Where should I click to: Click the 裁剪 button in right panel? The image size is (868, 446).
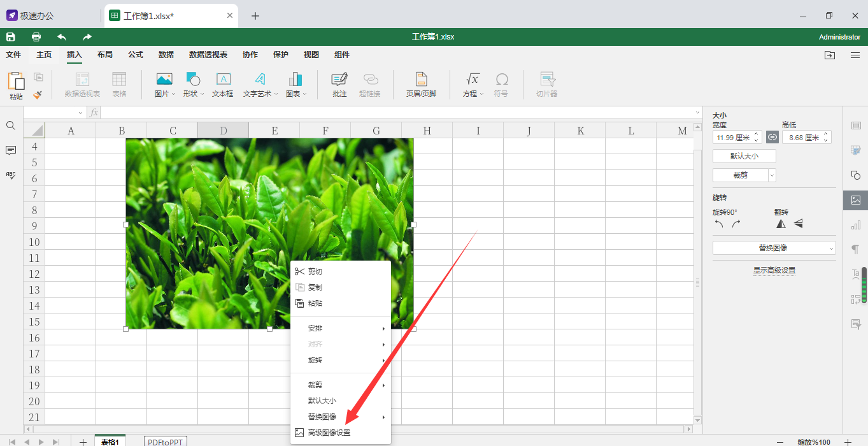pyautogui.click(x=741, y=175)
